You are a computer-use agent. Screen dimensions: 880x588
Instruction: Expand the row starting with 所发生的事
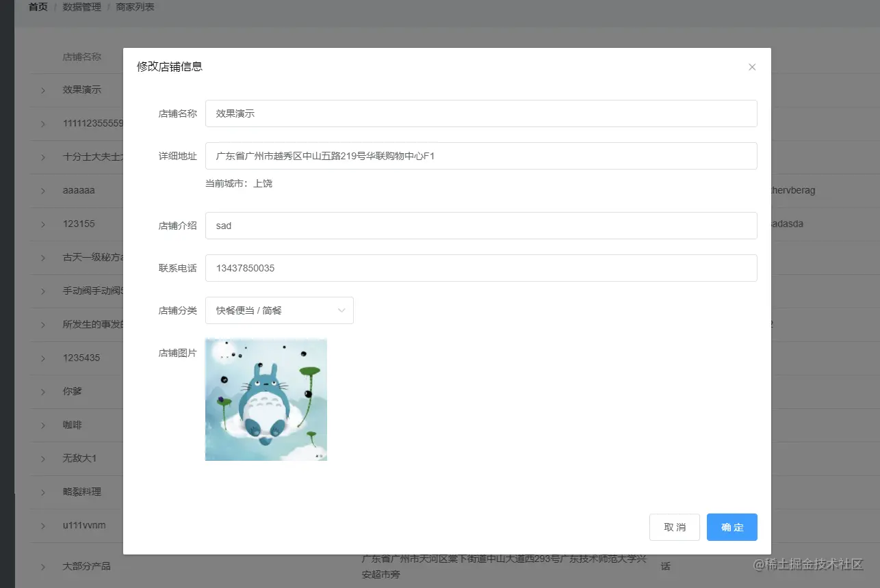[42, 325]
